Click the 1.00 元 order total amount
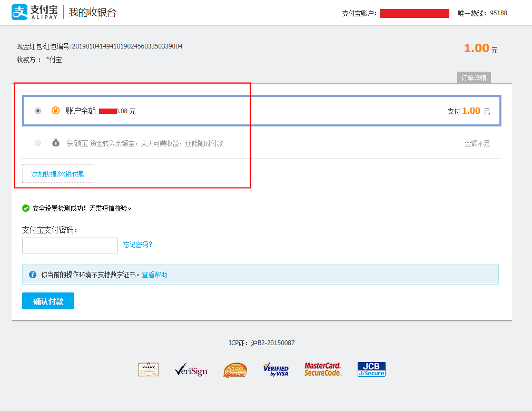 pyautogui.click(x=481, y=48)
